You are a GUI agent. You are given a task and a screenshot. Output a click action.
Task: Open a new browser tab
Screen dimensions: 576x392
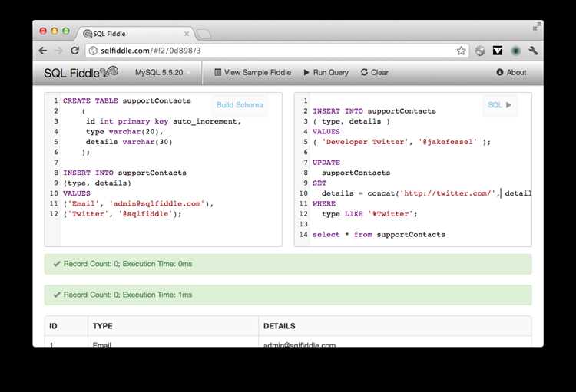coord(204,34)
